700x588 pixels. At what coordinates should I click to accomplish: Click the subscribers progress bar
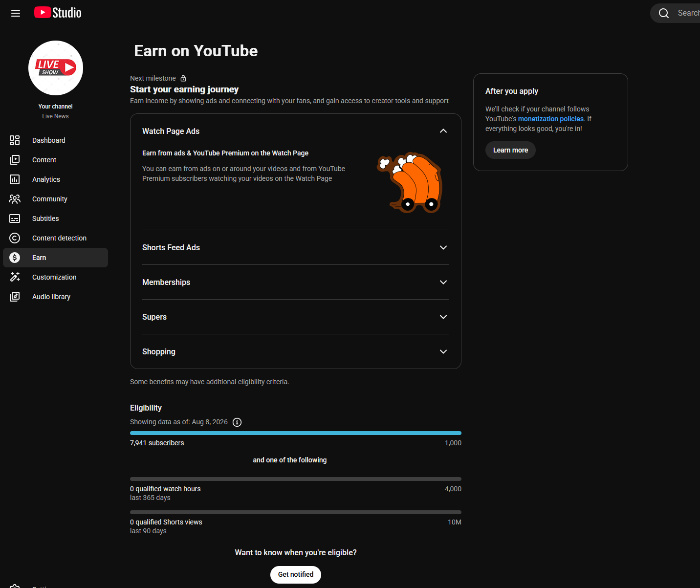296,433
